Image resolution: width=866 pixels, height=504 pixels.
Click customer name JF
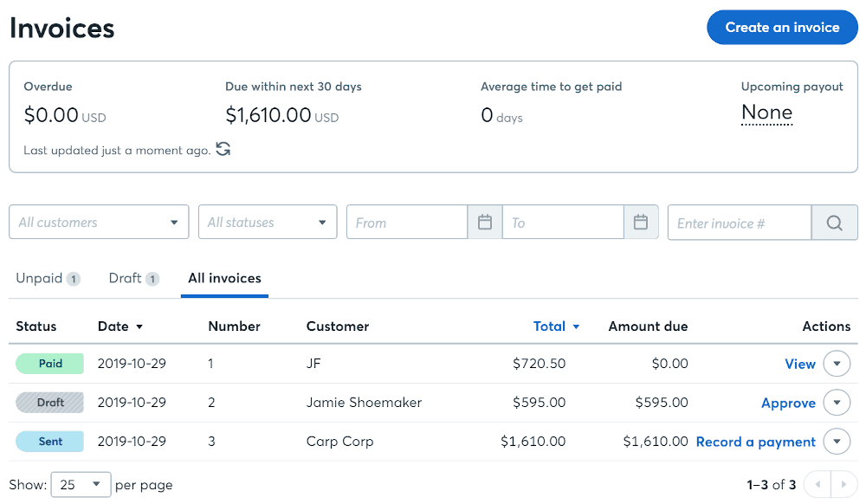[x=313, y=364]
